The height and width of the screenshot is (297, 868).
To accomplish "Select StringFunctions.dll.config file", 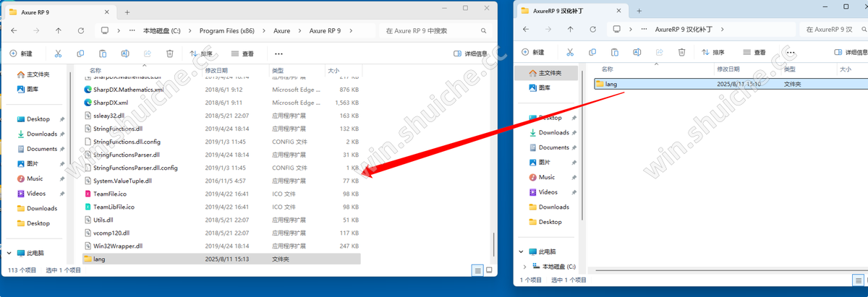I will coord(221,142).
